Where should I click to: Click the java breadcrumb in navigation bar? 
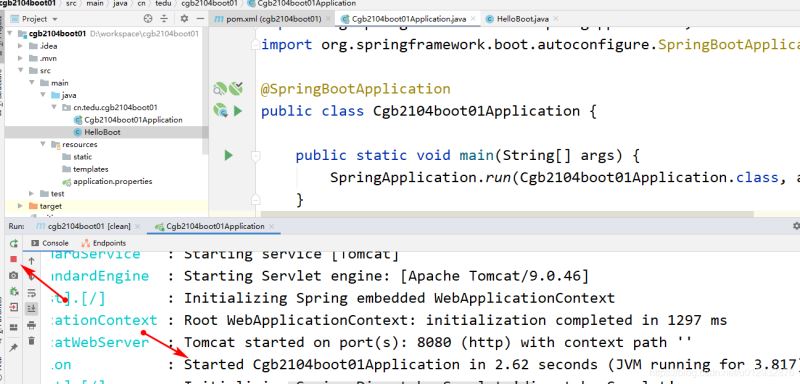[x=120, y=3]
